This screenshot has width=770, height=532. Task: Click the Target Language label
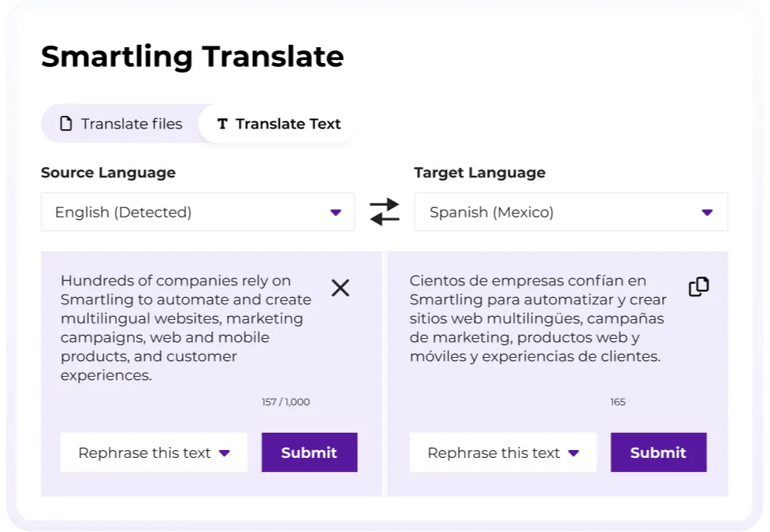point(480,173)
